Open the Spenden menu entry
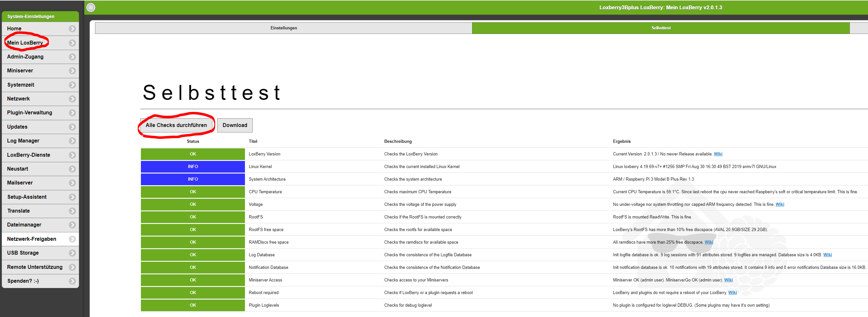Screen dimensions: 868x317 (40, 281)
